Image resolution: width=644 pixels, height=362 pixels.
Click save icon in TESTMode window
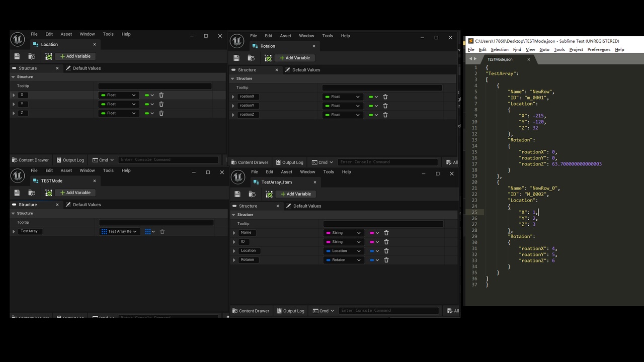click(17, 193)
